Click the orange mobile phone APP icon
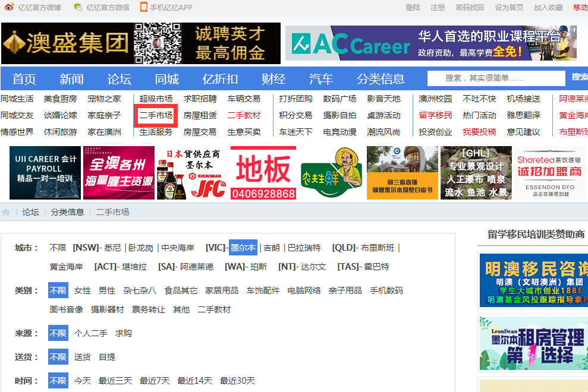Screen dimensions: 588x392 click(143, 7)
